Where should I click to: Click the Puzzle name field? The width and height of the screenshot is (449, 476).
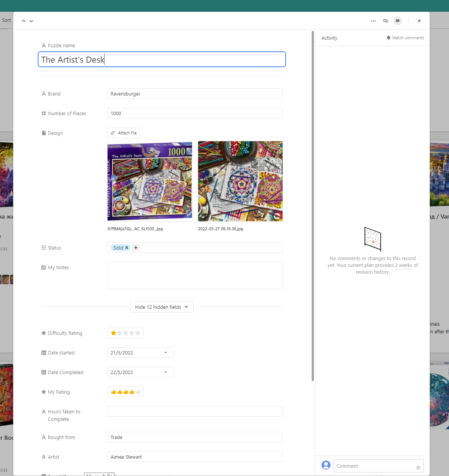click(162, 60)
